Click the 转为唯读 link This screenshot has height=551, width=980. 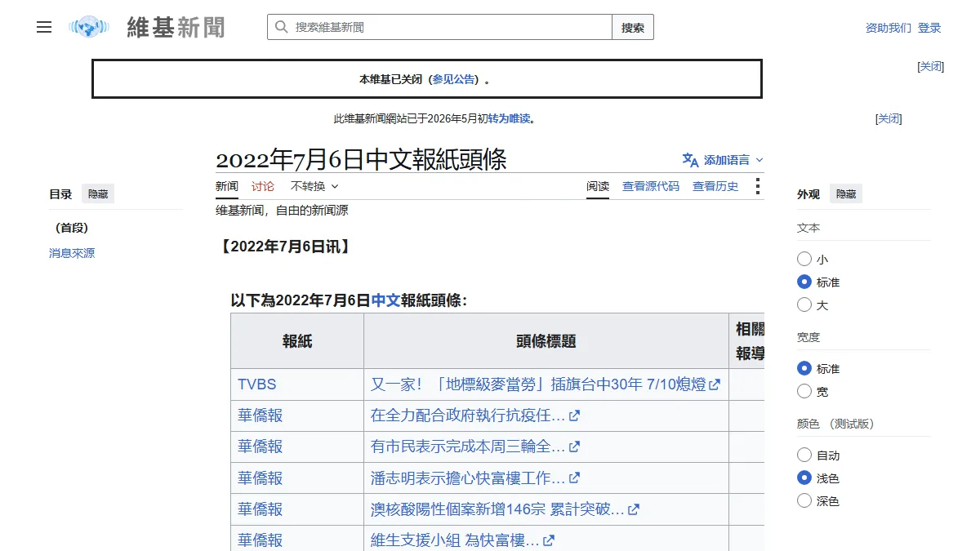tap(509, 118)
